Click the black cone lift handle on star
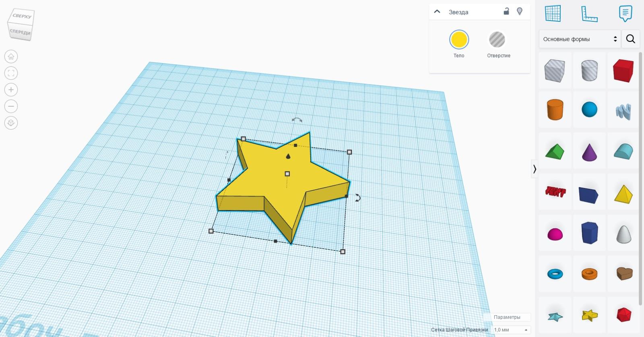644x337 pixels. click(x=288, y=156)
